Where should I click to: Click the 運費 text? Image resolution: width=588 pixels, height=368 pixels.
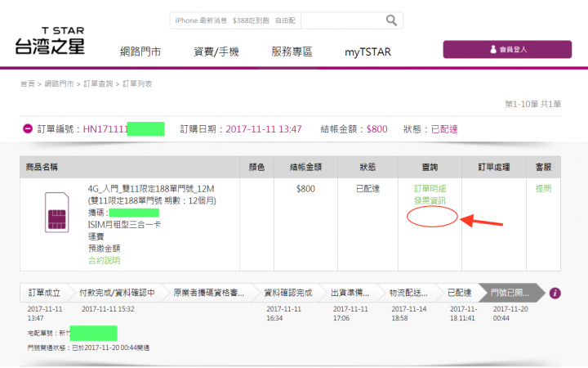pos(96,236)
